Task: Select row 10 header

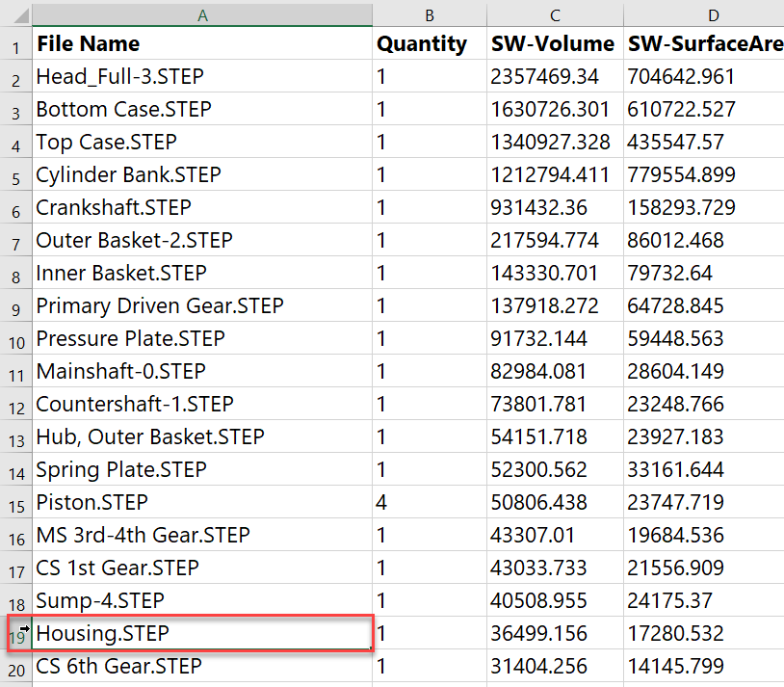Action: (16, 338)
